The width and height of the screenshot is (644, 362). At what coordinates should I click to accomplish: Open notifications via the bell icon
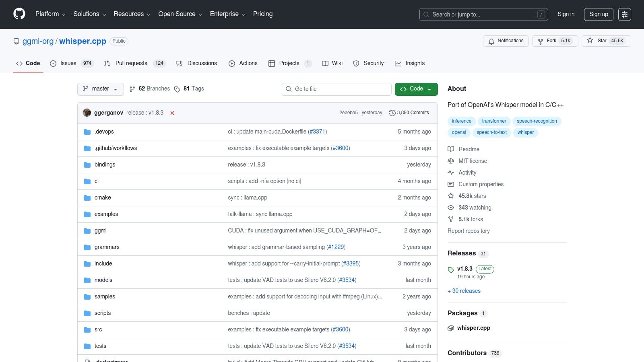click(x=491, y=41)
